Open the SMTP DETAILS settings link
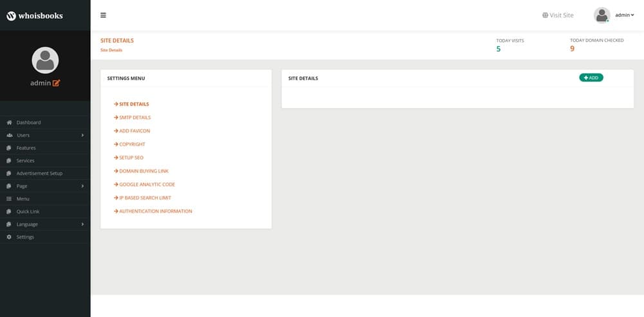The width and height of the screenshot is (644, 317). point(135,118)
